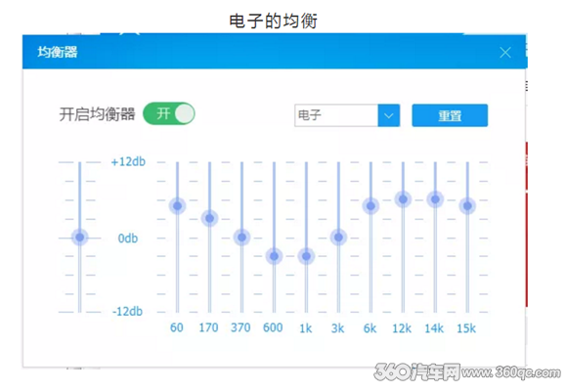Click the 3k band slider handle
The image size is (567, 392).
tap(338, 238)
